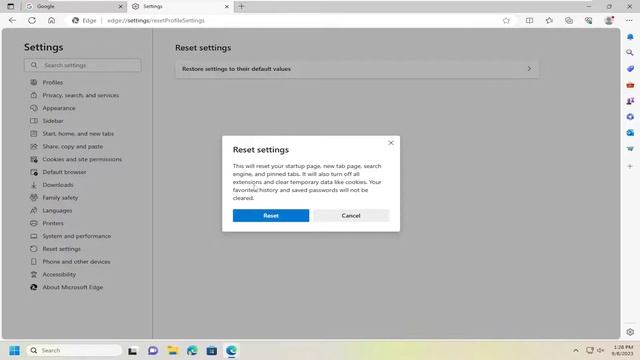Open Browser essentials heart icon
The height and width of the screenshot is (360, 640).
pos(588,20)
